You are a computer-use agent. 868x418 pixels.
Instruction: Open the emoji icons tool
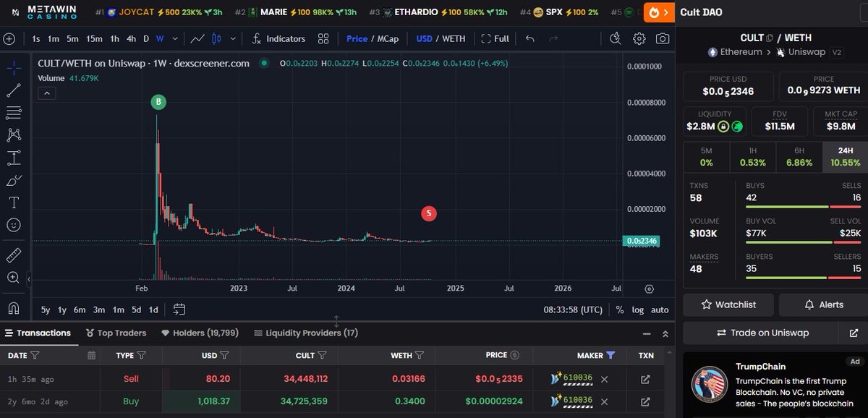13,225
